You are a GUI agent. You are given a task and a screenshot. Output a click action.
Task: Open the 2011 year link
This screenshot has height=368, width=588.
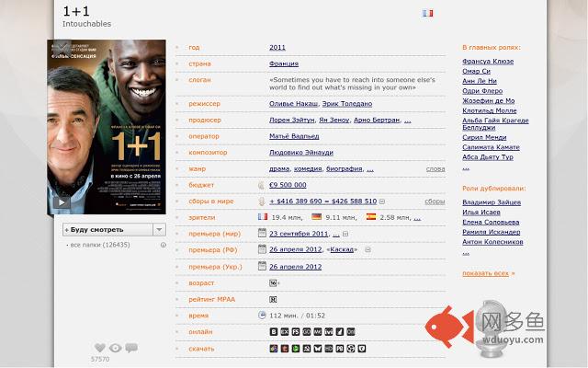point(277,47)
